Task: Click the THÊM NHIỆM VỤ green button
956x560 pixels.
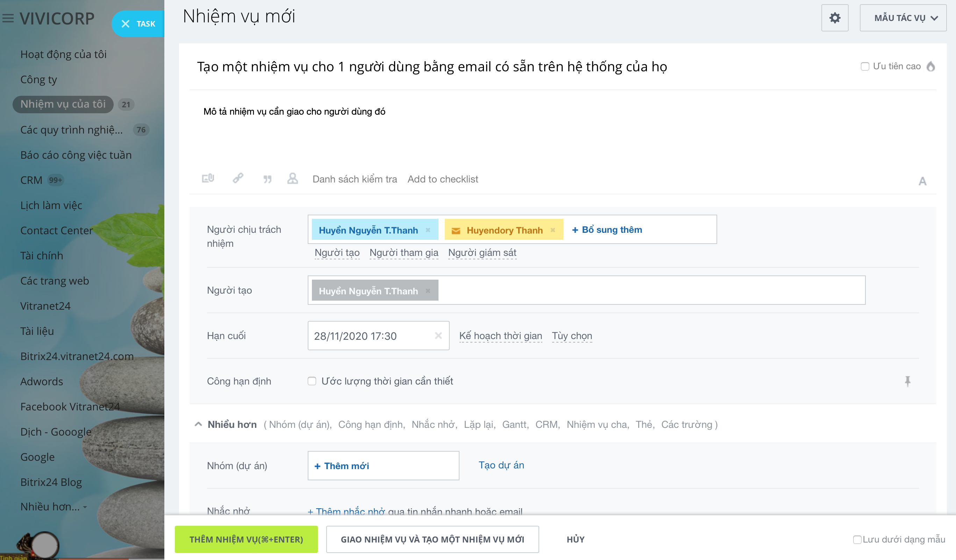Action: click(x=246, y=539)
